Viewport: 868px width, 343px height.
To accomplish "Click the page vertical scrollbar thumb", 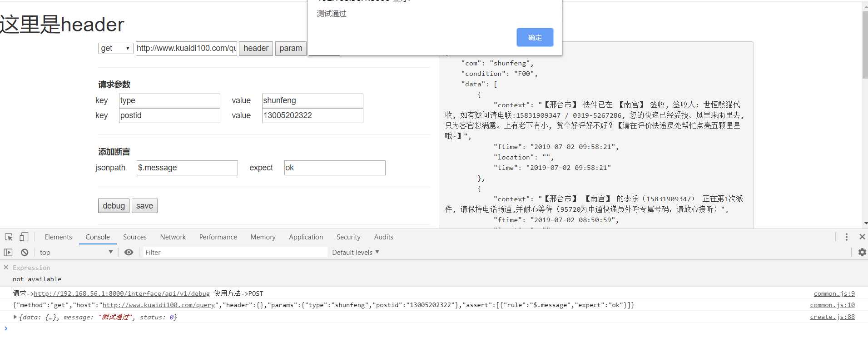I will [x=865, y=45].
